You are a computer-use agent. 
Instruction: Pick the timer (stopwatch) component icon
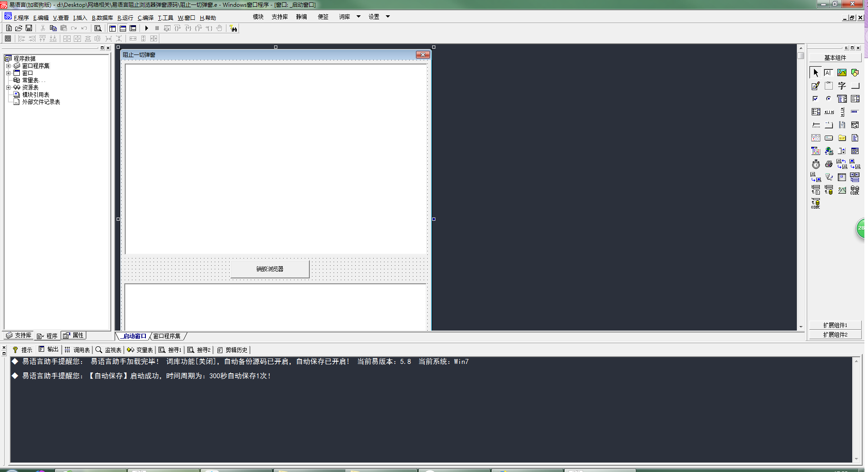pos(815,164)
